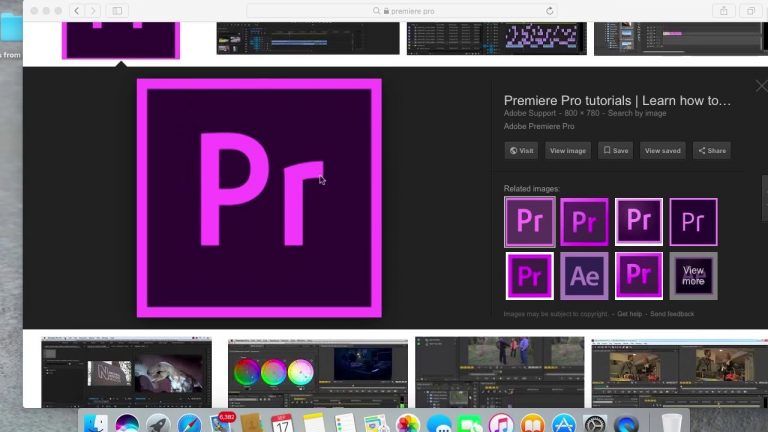The image size is (768, 432).
Task: Open Mail with the 6,382 badge
Action: click(x=221, y=423)
